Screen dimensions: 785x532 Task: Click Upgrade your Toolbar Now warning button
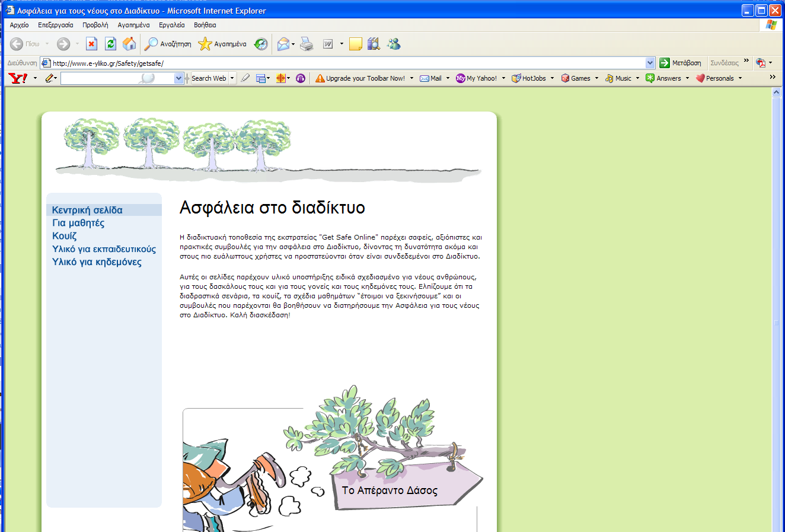[x=360, y=78]
